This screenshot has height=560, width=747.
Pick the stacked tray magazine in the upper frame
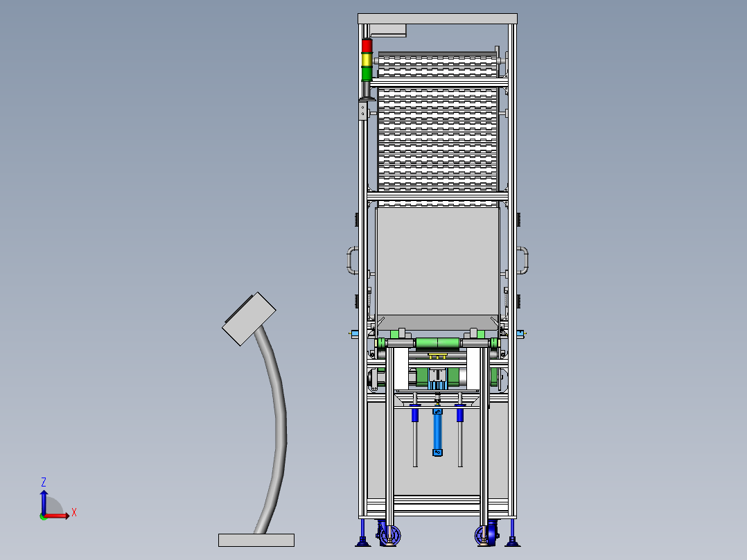437,129
